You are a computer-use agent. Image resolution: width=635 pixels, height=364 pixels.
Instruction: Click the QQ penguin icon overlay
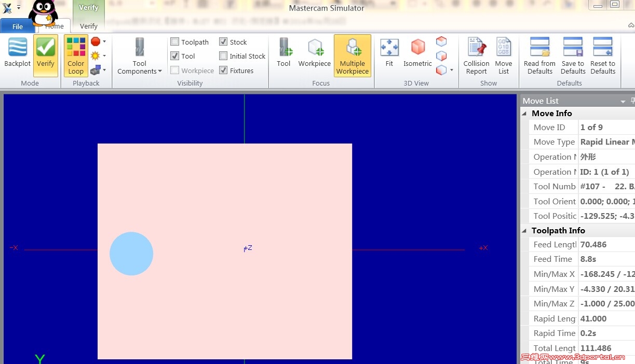point(43,12)
